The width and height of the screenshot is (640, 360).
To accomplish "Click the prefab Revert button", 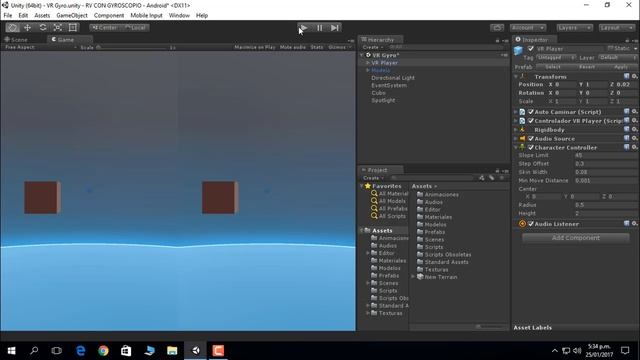I will coord(587,67).
